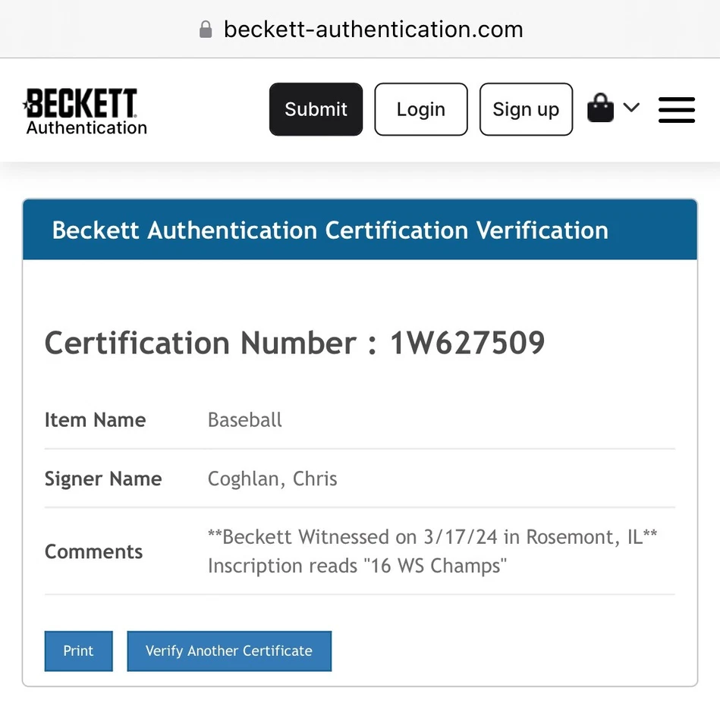Click the Comments row label
This screenshot has width=720, height=728.
click(x=93, y=551)
